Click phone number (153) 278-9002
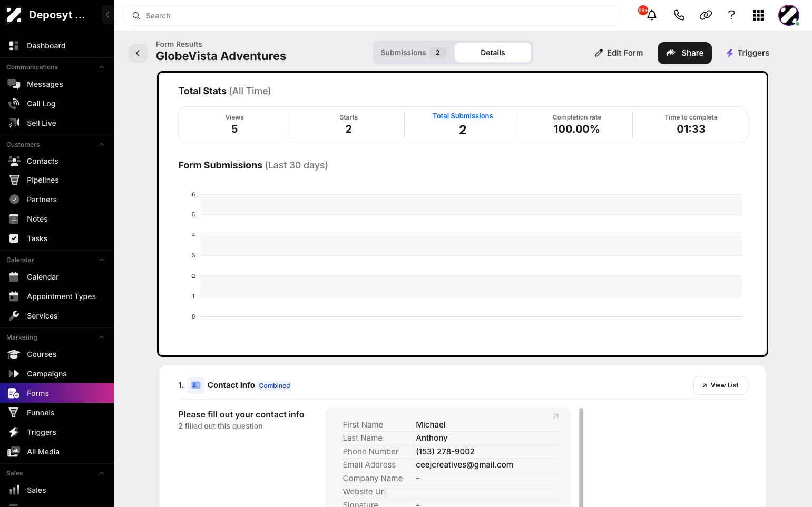 click(445, 452)
